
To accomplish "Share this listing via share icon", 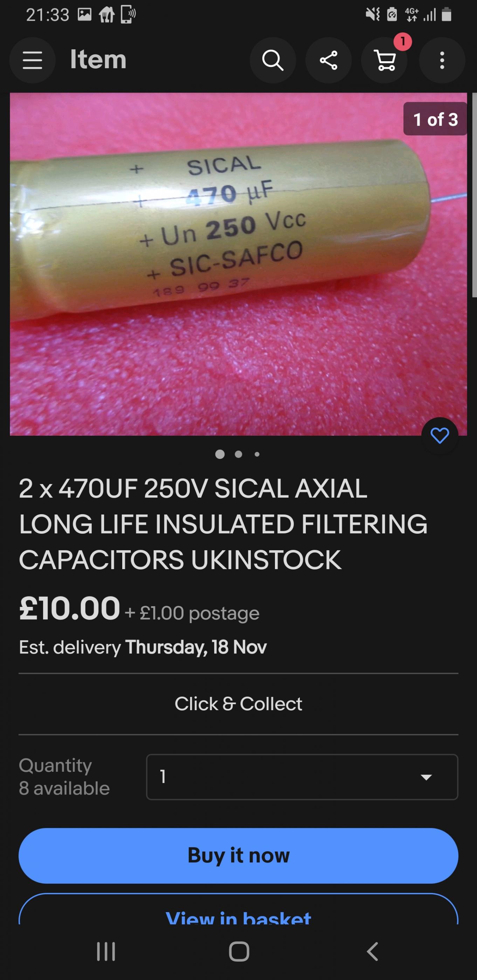I will (x=328, y=60).
